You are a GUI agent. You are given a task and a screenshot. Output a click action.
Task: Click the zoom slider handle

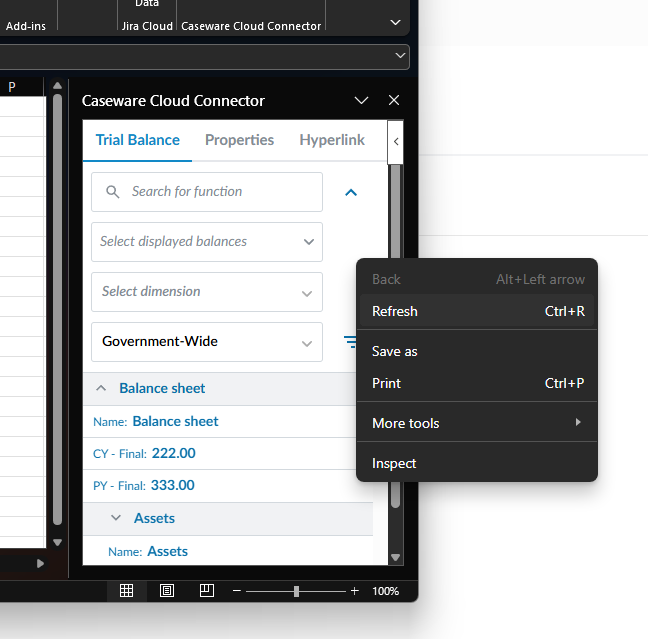(296, 591)
